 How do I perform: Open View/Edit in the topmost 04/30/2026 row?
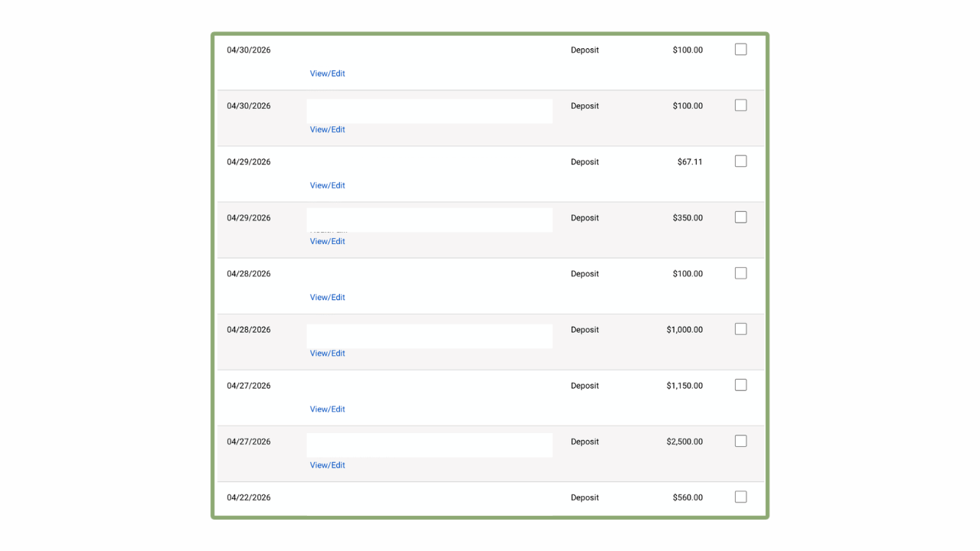point(328,73)
